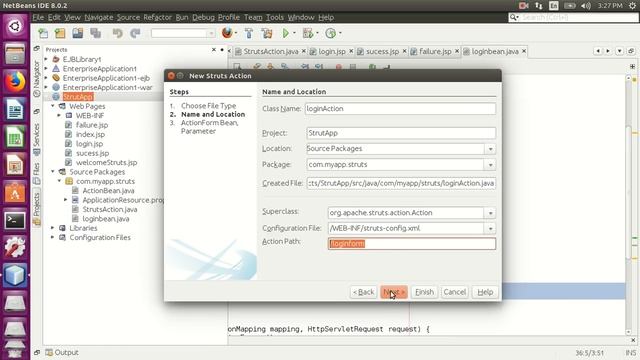Open the Tools menu
Image resolution: width=640 pixels, height=360 pixels.
point(275,17)
